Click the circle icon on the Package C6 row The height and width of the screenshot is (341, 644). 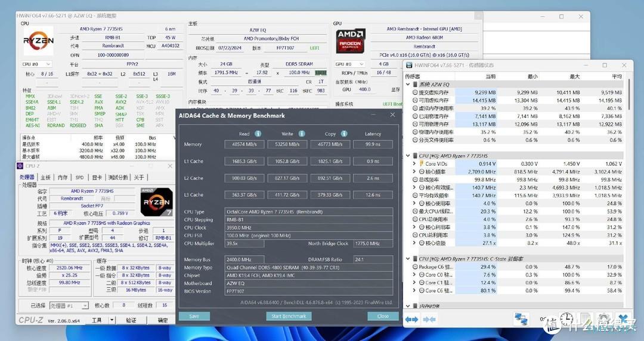(x=415, y=266)
